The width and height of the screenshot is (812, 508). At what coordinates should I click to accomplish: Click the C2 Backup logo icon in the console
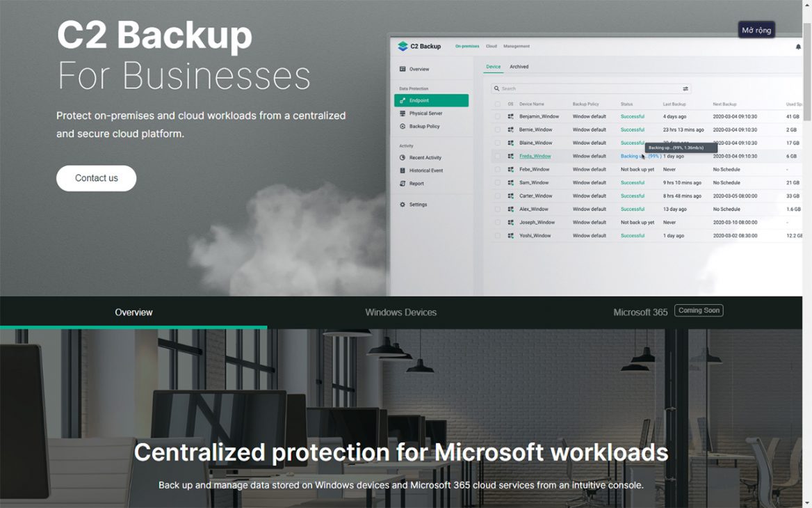coord(403,46)
